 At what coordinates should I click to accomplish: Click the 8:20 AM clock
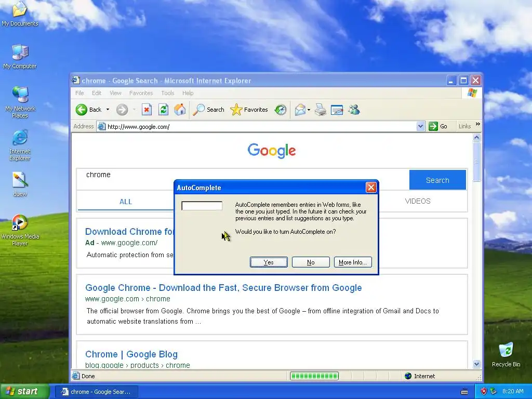point(513,391)
